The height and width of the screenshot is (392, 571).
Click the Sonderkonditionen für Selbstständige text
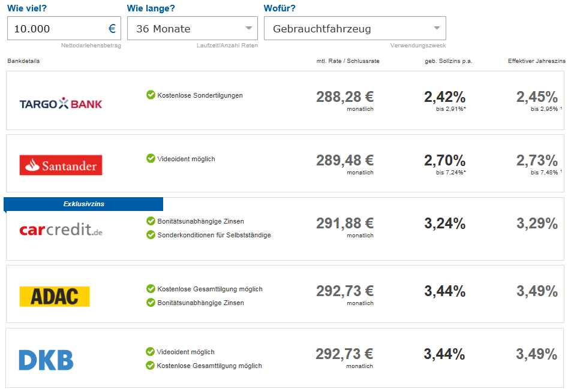pos(214,235)
